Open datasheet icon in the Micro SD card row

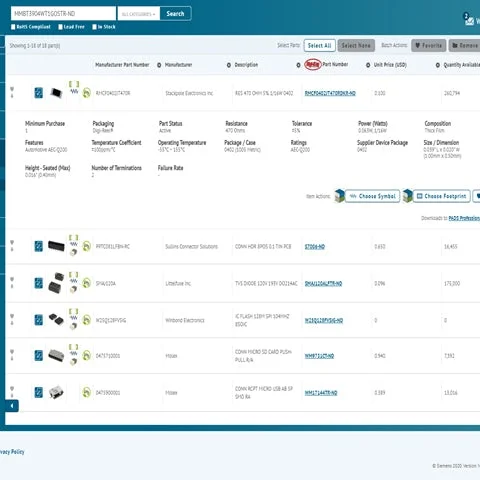(x=39, y=356)
